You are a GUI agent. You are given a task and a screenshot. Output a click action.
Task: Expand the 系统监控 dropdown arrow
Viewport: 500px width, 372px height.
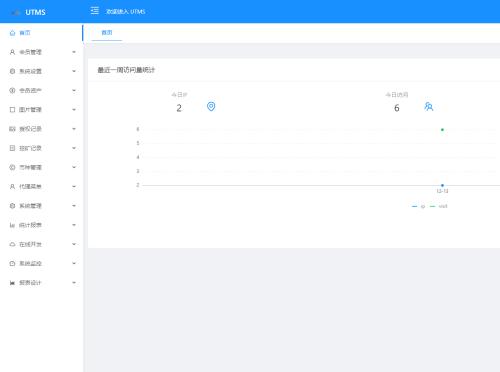coord(74,263)
